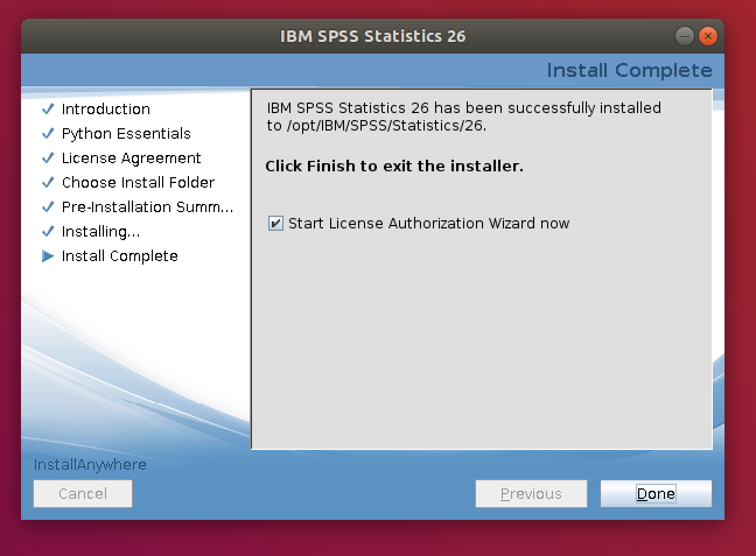This screenshot has height=556, width=756.
Task: Click the Install Complete header text
Action: pyautogui.click(x=629, y=71)
